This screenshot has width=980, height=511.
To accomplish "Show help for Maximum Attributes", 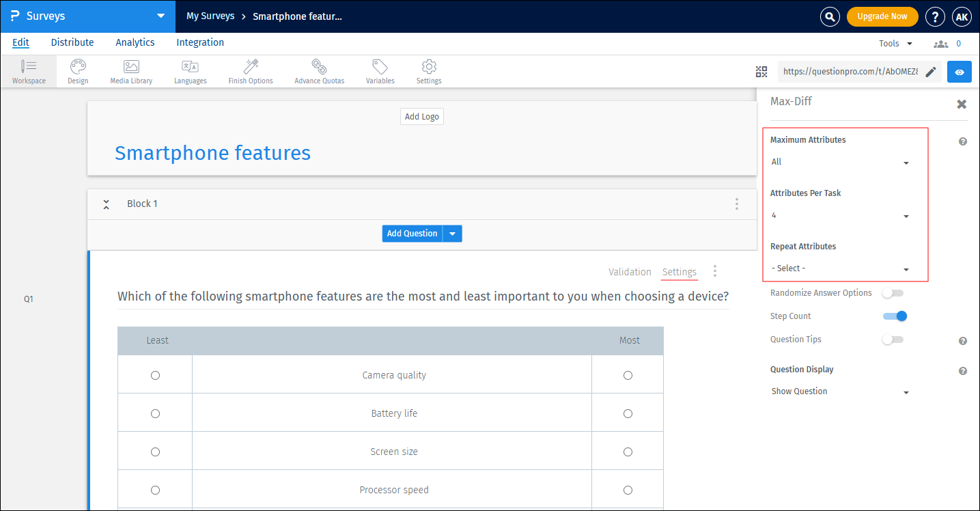I will [963, 141].
